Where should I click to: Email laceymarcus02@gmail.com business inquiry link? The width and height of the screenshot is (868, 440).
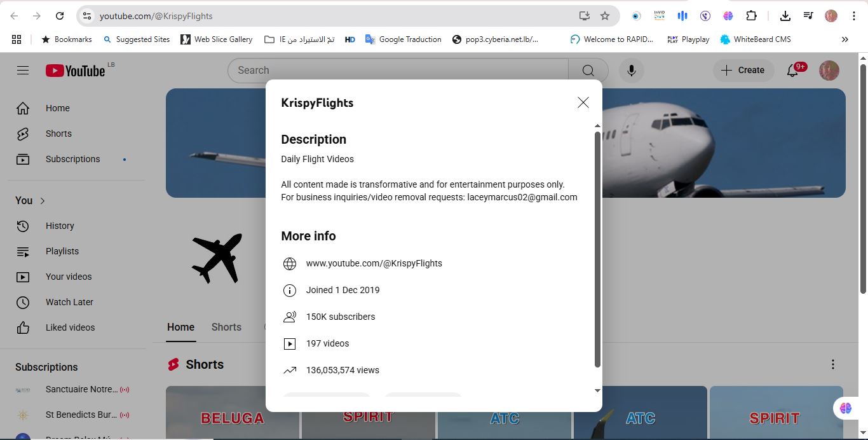pos(522,197)
